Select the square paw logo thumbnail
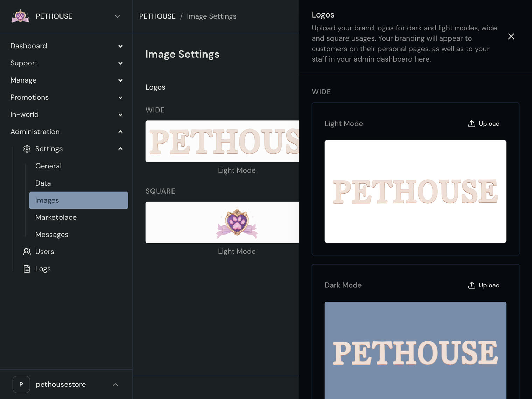The height and width of the screenshot is (399, 532). pos(223,222)
